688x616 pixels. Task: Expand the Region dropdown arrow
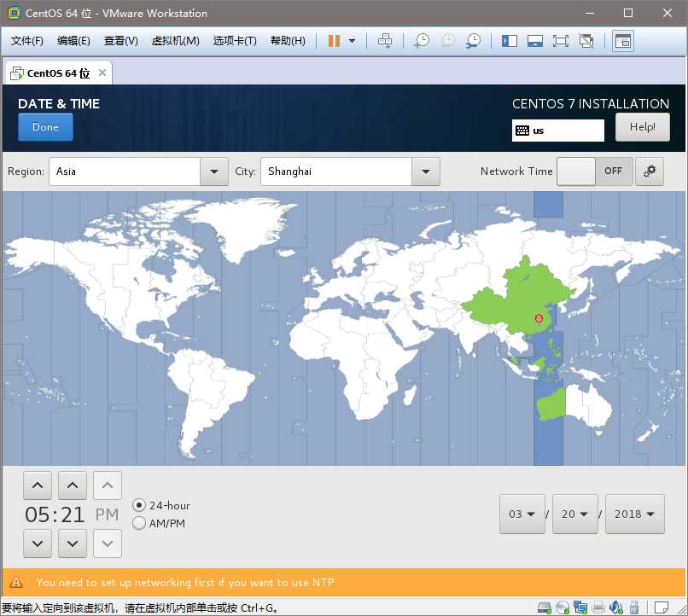point(214,171)
